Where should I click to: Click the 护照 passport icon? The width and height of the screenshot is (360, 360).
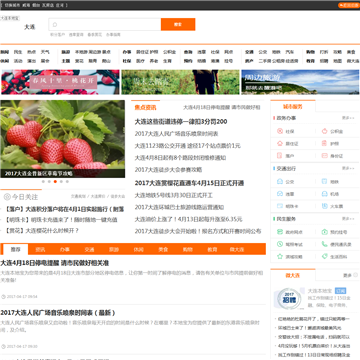[324, 143]
